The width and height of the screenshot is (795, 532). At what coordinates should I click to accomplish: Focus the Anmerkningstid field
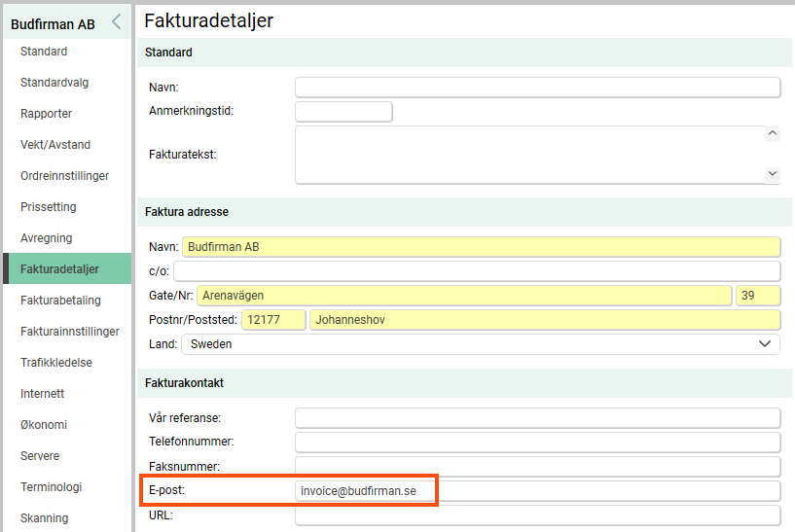coord(343,112)
